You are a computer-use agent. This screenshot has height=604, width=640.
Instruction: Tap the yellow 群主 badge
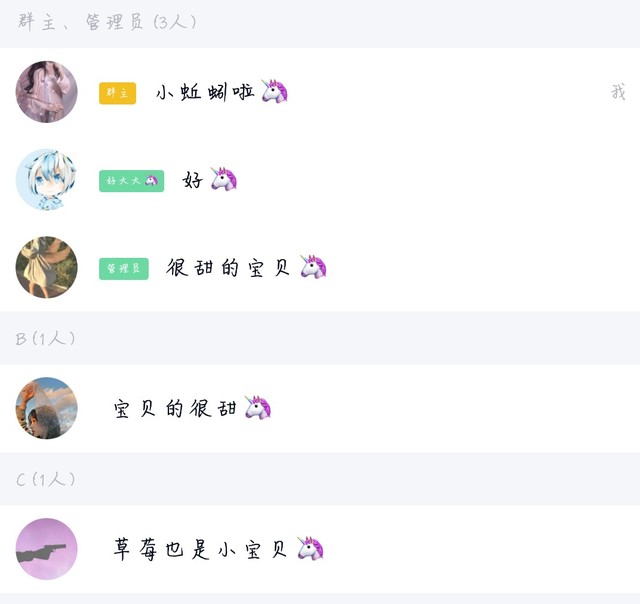[117, 93]
